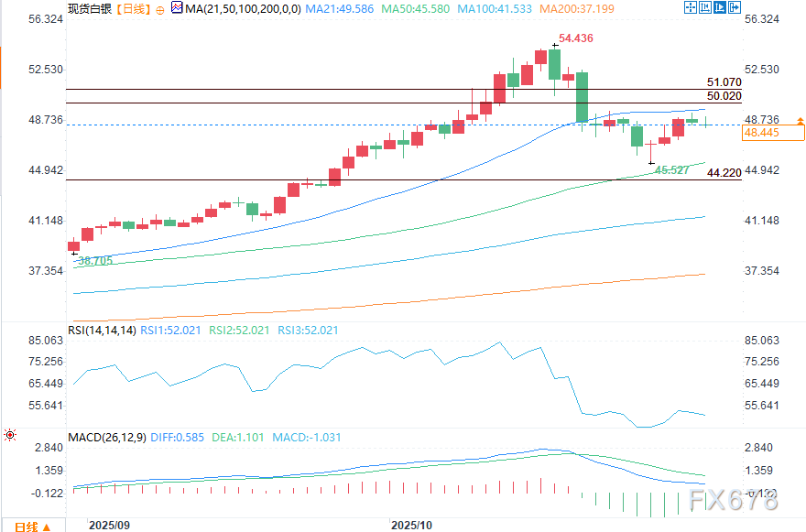Click the 51.070 resistance line label

(724, 82)
